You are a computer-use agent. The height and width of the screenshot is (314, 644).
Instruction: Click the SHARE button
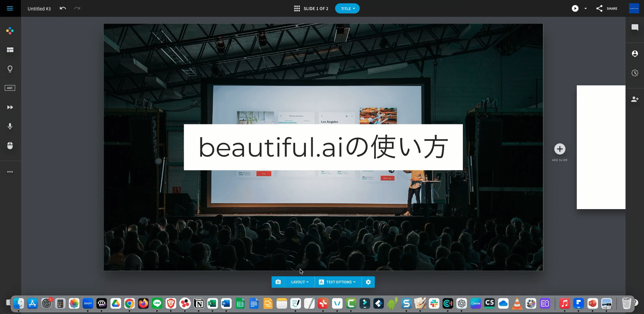pos(607,8)
